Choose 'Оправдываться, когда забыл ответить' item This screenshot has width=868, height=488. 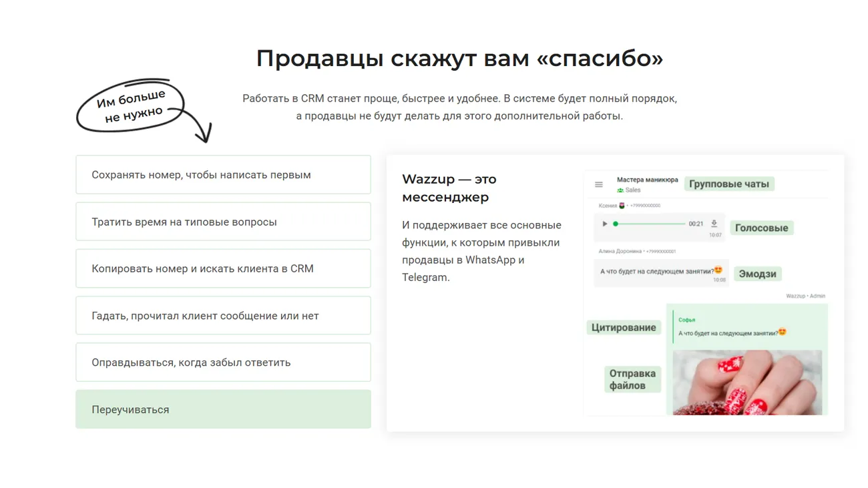pyautogui.click(x=223, y=362)
